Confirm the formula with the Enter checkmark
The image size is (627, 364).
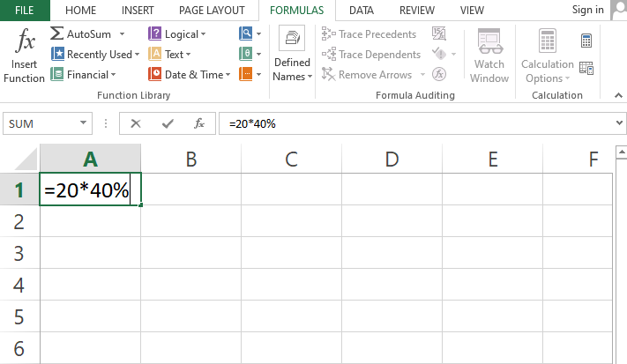coord(168,123)
